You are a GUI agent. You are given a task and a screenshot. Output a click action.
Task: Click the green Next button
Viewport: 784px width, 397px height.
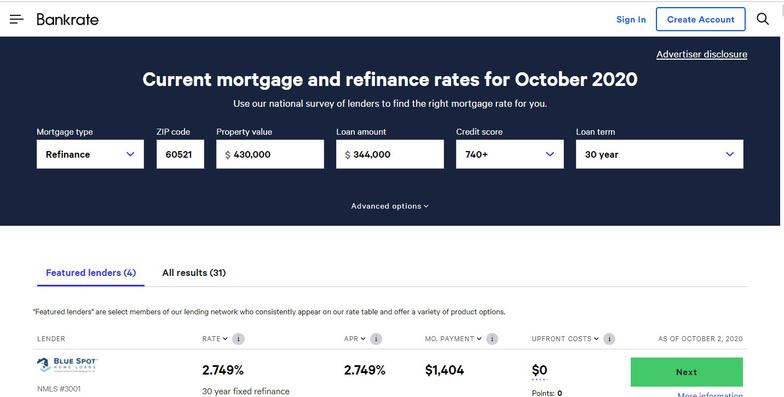(x=686, y=372)
